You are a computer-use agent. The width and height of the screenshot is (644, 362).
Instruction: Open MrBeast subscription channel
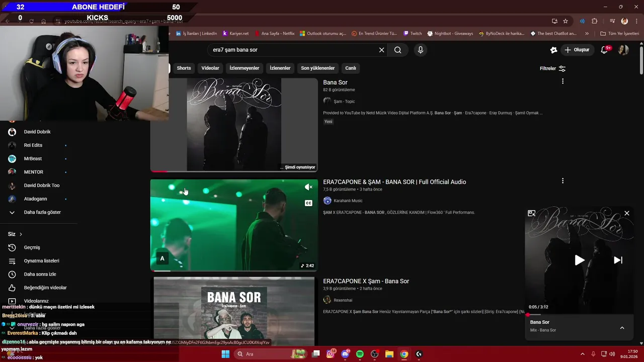click(33, 159)
